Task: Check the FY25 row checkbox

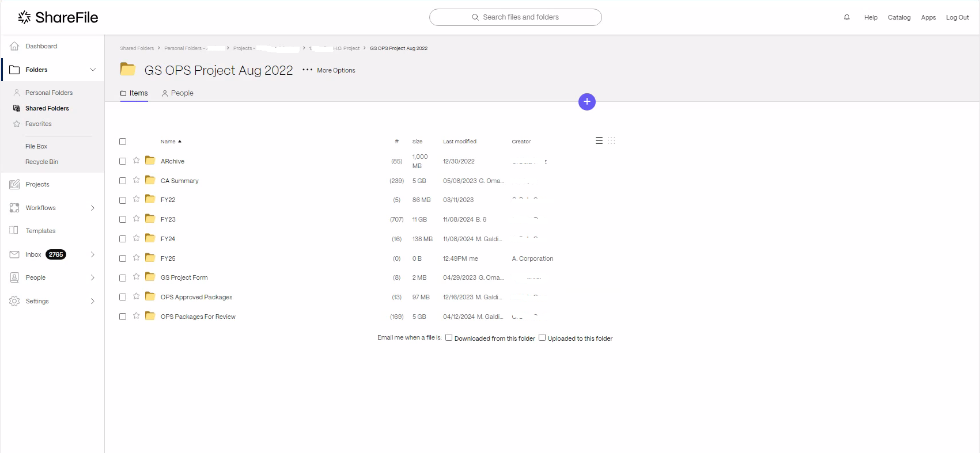Action: 123,258
